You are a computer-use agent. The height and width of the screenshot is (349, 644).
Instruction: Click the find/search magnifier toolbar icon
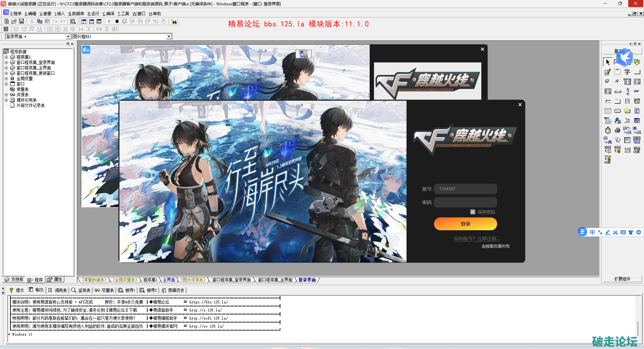[73, 21]
